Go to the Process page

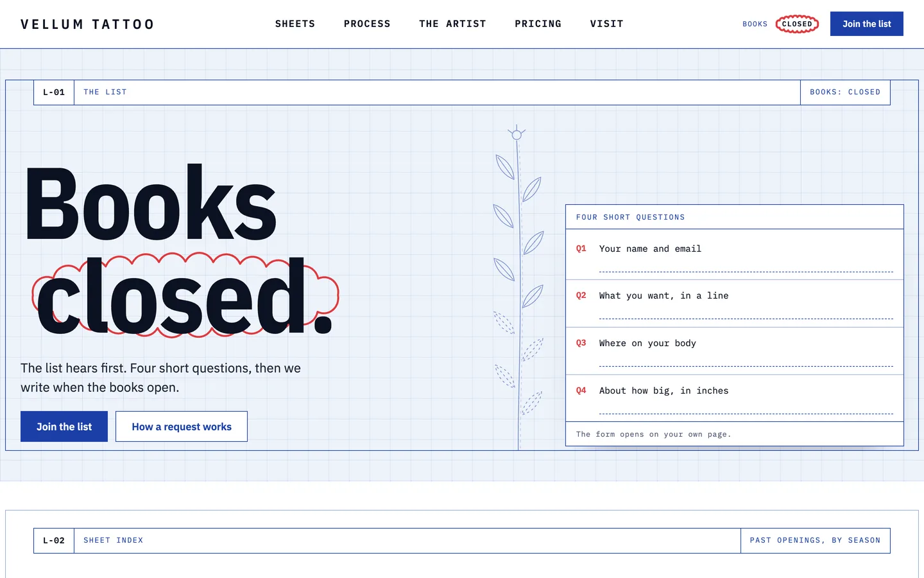[367, 24]
